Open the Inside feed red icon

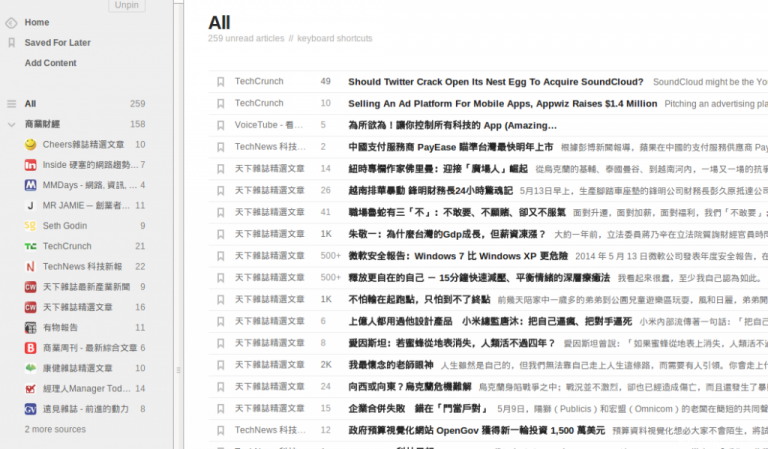30,165
